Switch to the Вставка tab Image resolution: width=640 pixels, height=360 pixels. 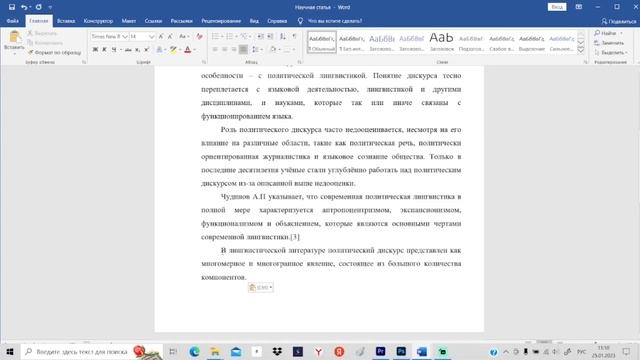click(66, 21)
